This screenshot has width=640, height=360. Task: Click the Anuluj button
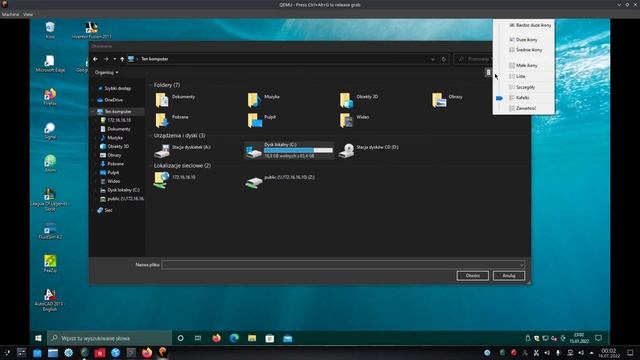click(x=509, y=276)
